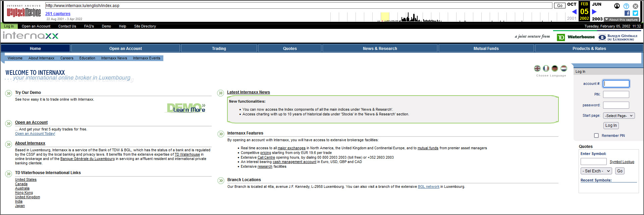Open the major exchanges link
This screenshot has width=644, height=215.
(291, 148)
